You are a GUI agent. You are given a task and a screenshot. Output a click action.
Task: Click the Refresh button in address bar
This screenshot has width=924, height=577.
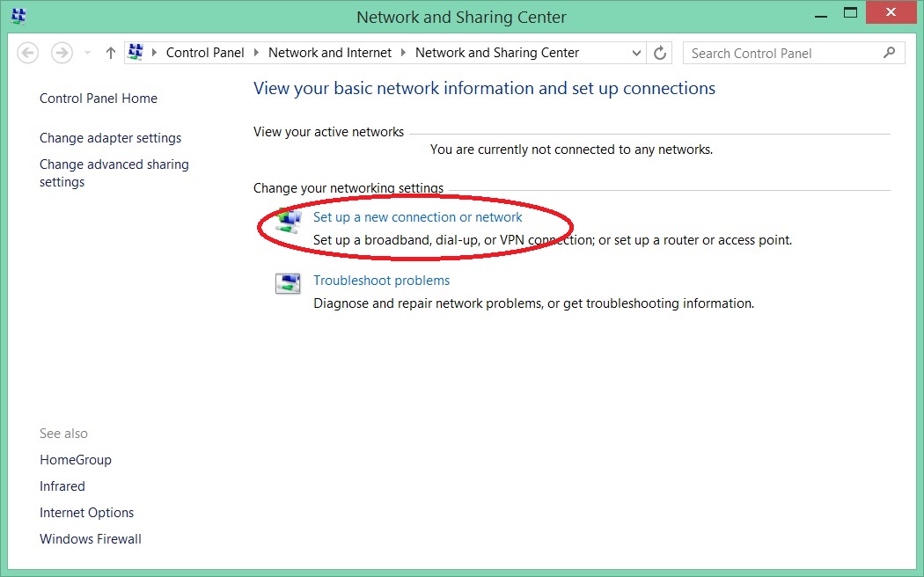(x=660, y=53)
